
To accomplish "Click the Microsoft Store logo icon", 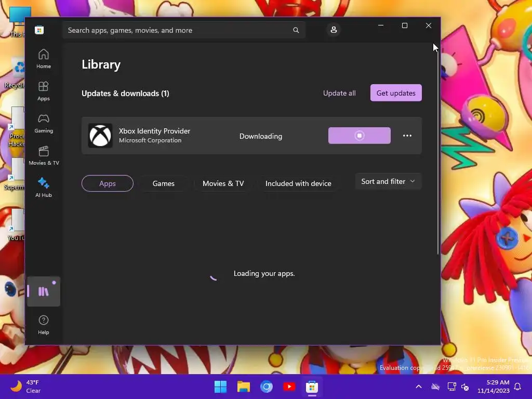I will point(39,30).
